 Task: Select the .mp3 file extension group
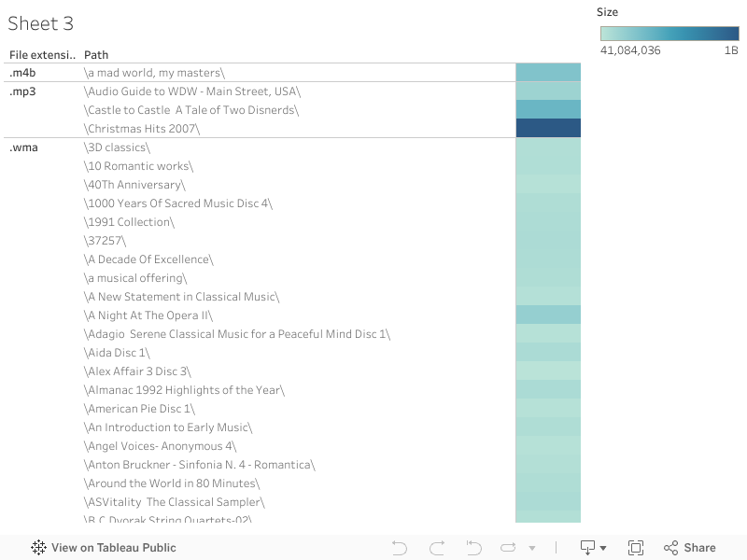[x=23, y=91]
